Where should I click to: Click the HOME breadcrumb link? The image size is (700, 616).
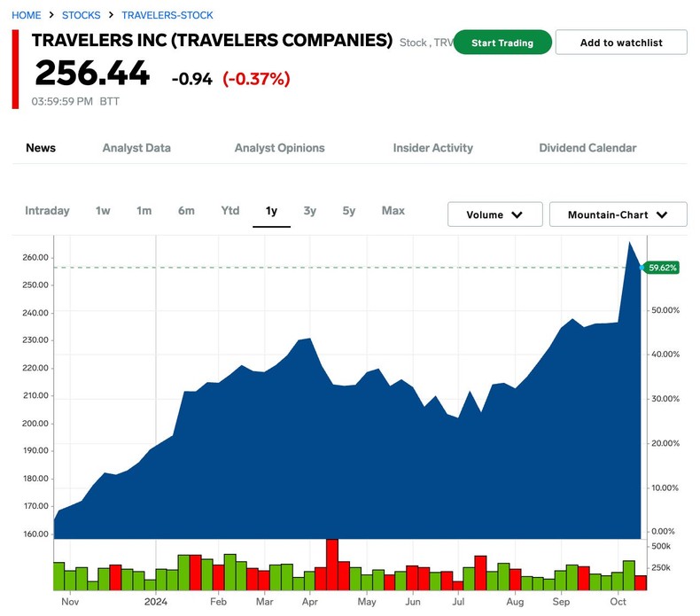(26, 15)
